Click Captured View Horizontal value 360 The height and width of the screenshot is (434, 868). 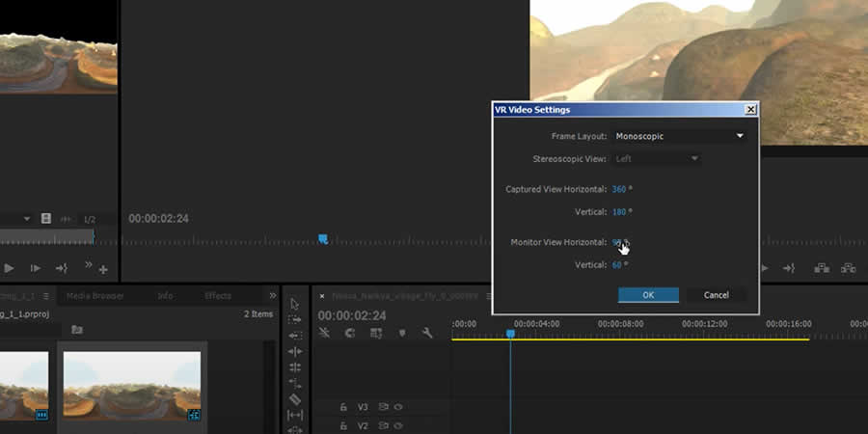[619, 189]
